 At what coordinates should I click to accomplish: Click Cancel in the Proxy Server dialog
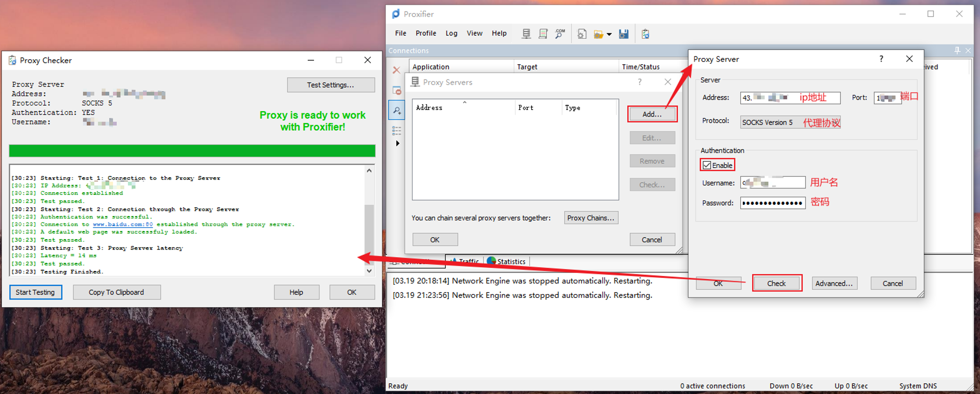(x=892, y=283)
